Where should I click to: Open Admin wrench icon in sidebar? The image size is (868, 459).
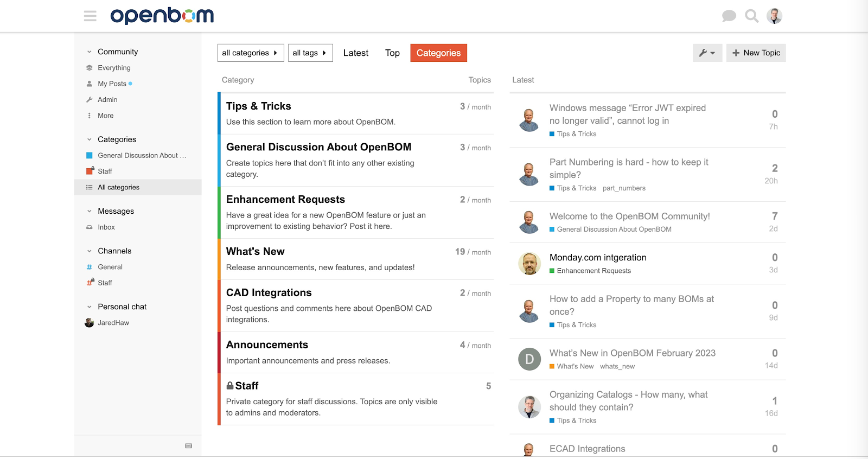(90, 100)
